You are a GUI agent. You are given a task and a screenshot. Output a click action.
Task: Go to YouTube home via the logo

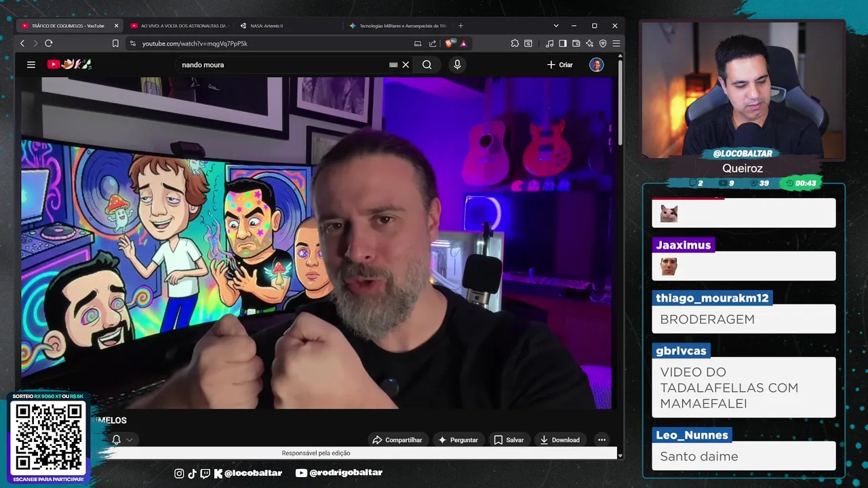click(68, 64)
